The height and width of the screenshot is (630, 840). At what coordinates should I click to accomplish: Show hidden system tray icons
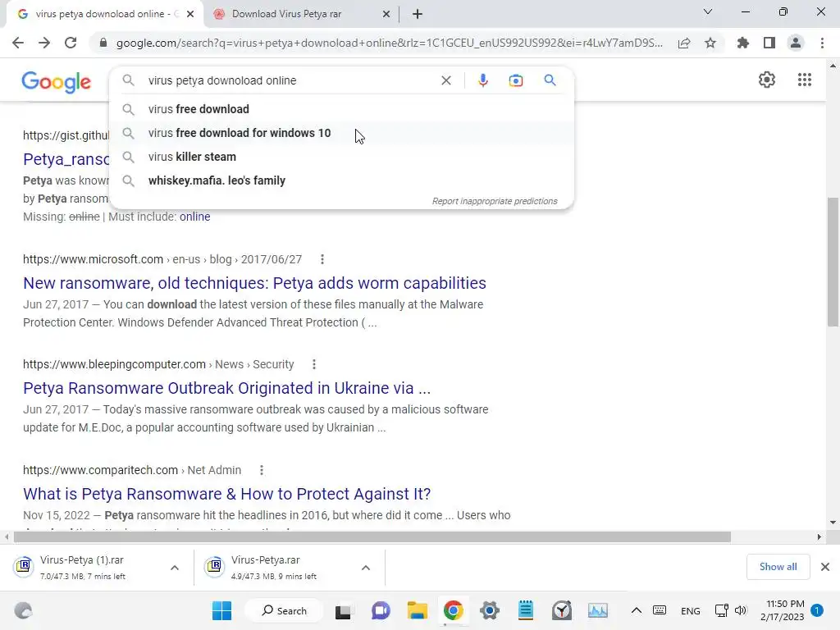[x=636, y=610]
